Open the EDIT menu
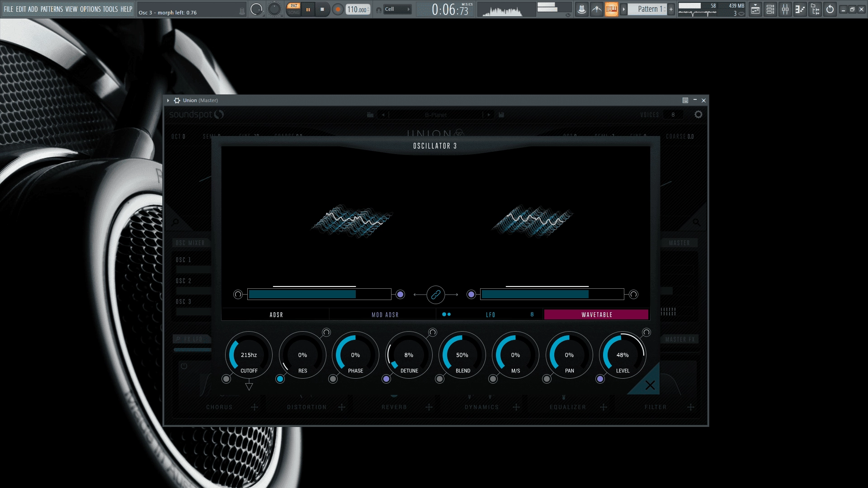The image size is (868, 488). pos(21,9)
